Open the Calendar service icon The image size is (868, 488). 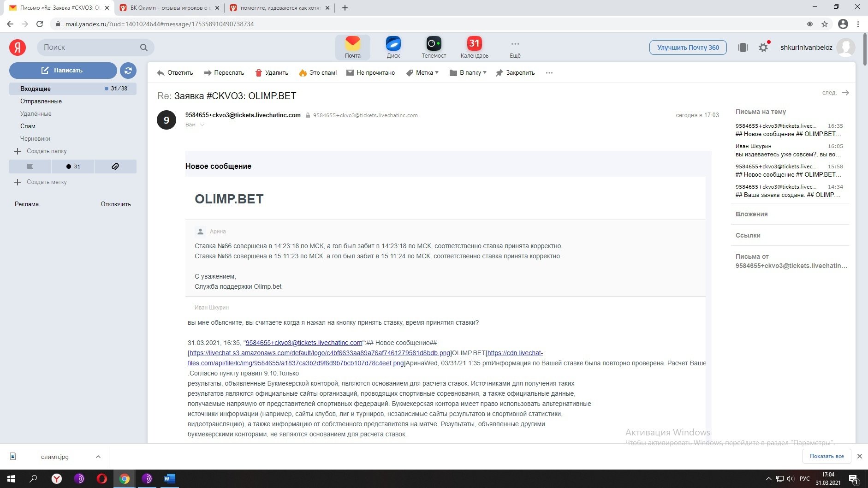[x=474, y=47]
